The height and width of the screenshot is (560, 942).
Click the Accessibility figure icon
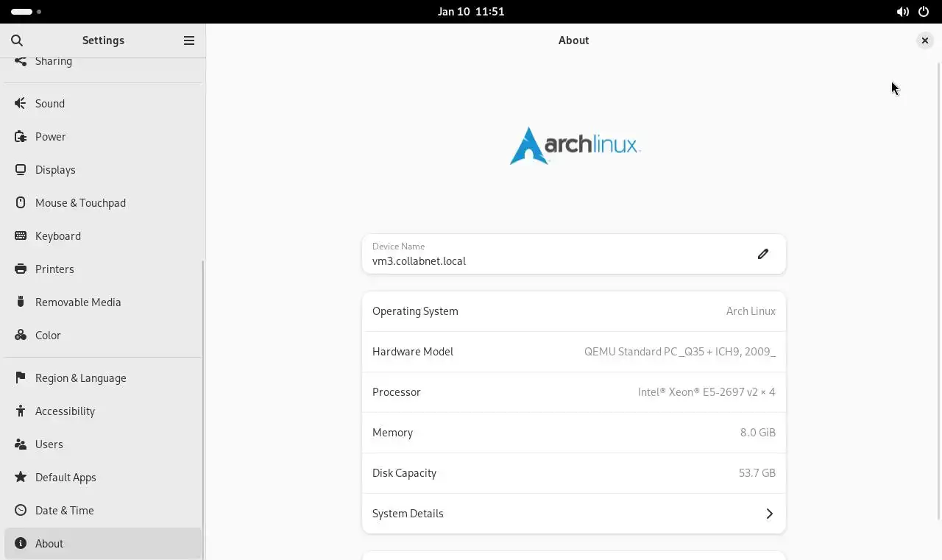click(x=21, y=411)
